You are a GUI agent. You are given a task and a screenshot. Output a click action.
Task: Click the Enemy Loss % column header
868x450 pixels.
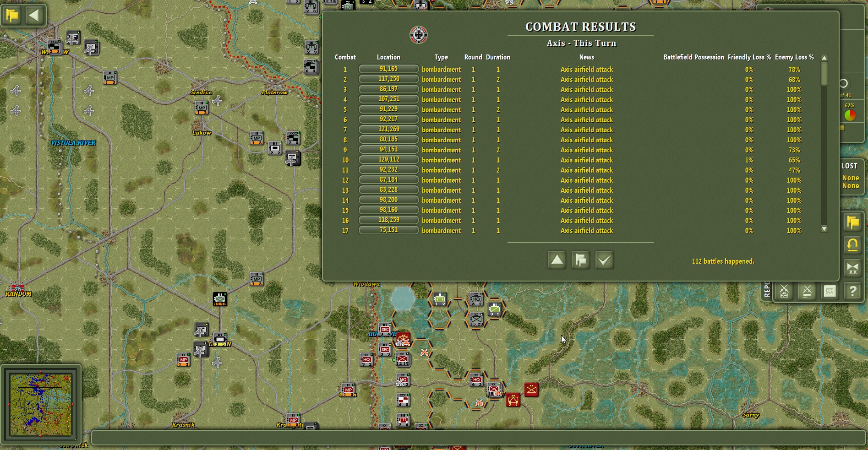(794, 57)
